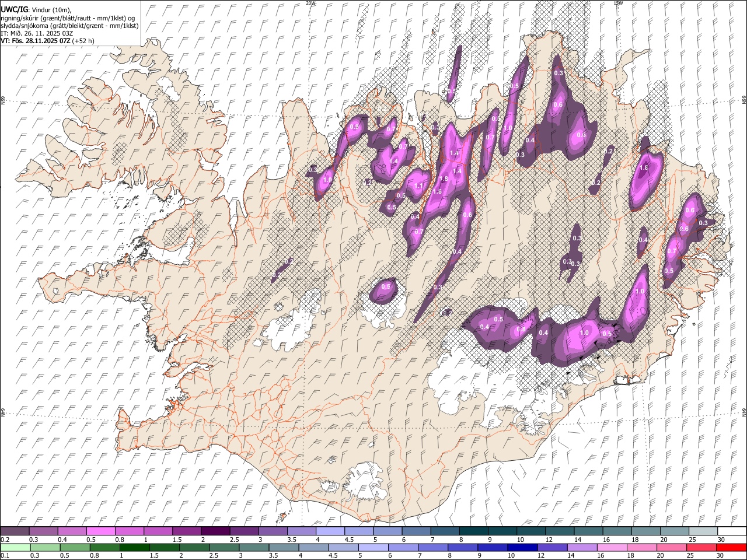Click the pale lavender 4 swatch in upper legend
Viewport: 747px width, 560px height.
pyautogui.click(x=330, y=531)
